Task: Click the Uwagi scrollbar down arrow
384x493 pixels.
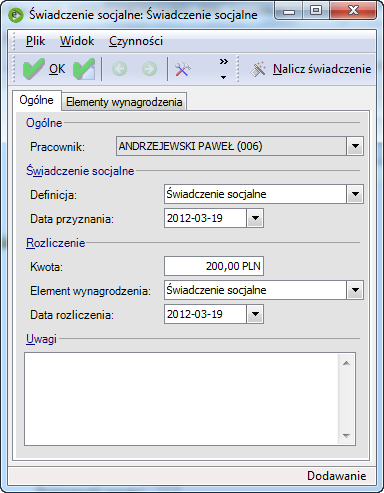Action: 346,436
